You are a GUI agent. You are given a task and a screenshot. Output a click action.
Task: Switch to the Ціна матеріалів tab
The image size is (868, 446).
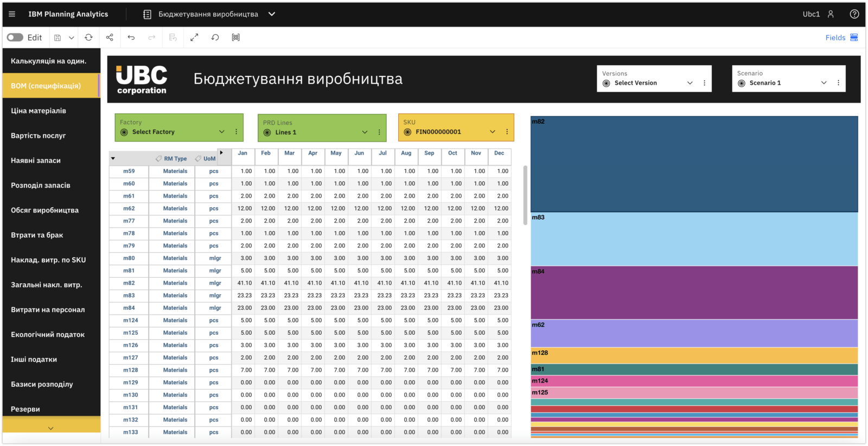[52, 111]
